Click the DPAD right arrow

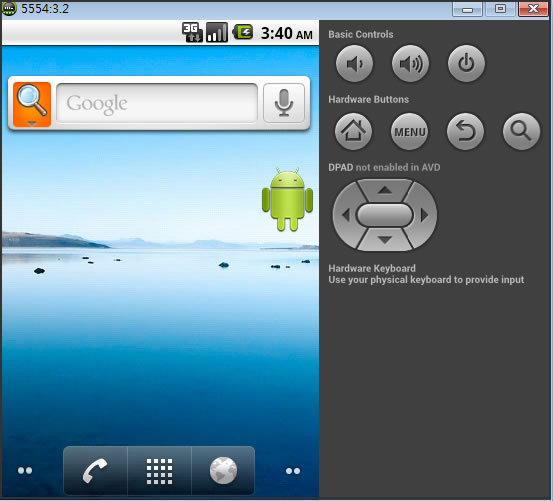(425, 215)
